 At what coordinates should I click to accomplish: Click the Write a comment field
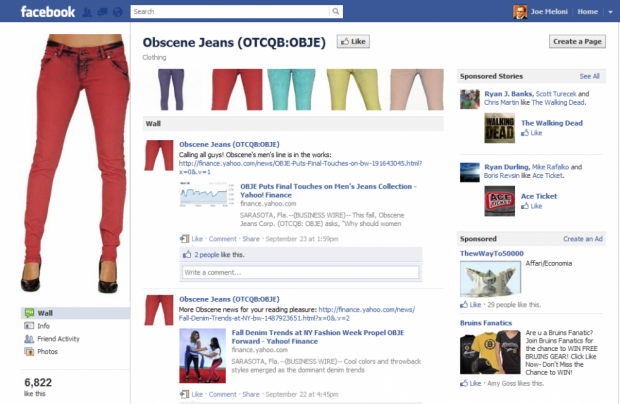(301, 272)
